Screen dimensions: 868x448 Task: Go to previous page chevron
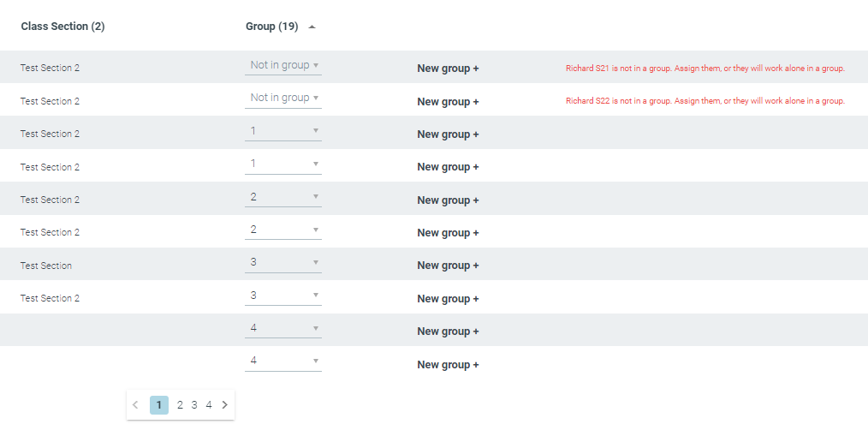coord(135,405)
